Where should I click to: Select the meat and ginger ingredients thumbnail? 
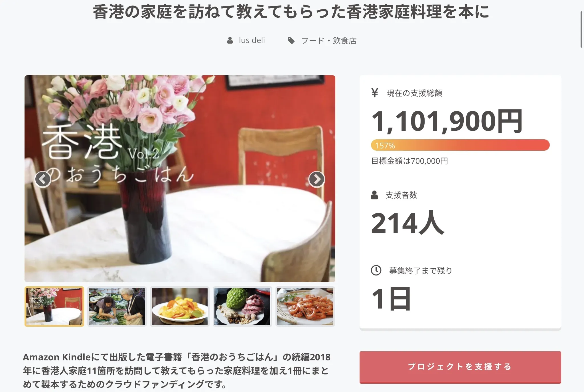[242, 307]
